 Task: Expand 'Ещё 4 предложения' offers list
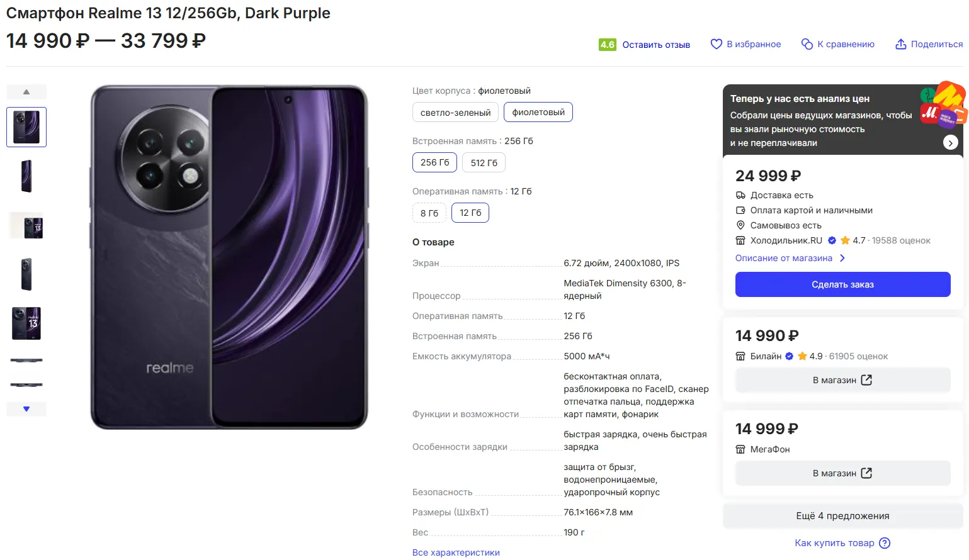click(x=842, y=516)
